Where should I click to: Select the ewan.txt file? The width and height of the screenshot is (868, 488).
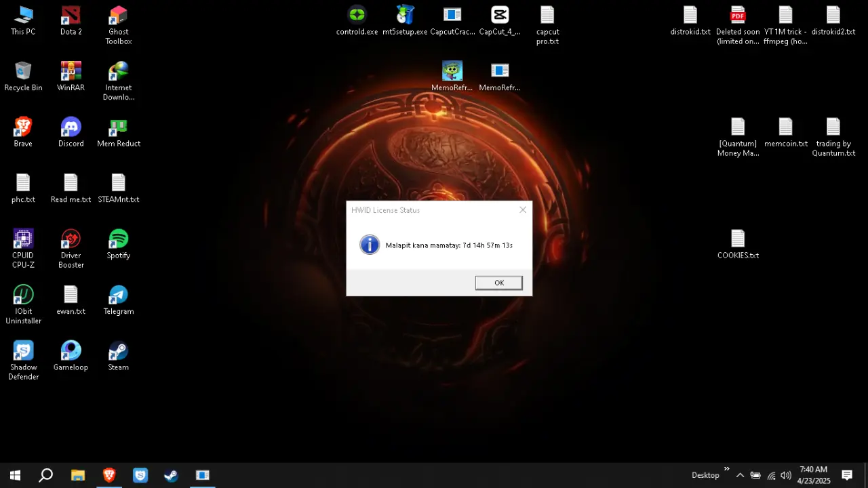71,300
